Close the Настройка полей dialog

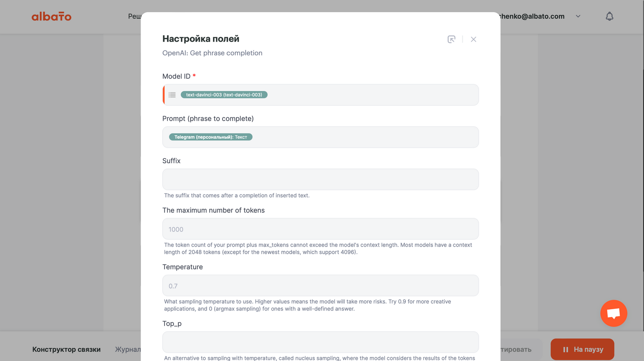tap(473, 39)
